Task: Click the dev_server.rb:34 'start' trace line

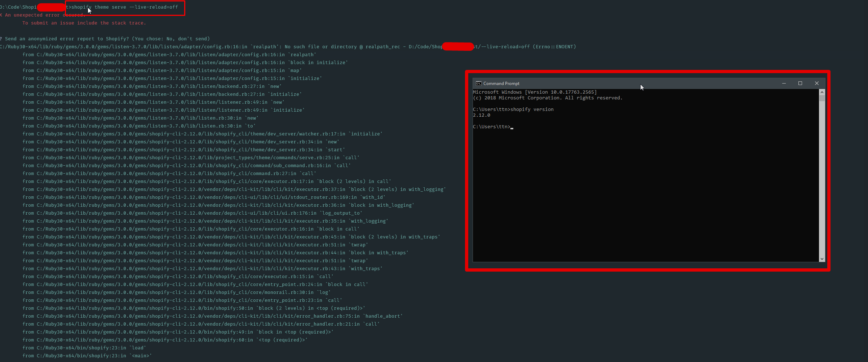Action: point(184,150)
